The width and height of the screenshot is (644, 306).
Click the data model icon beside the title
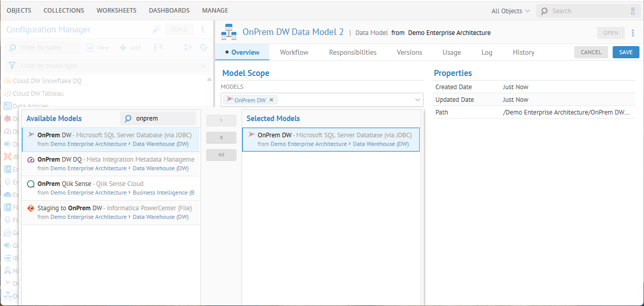(229, 32)
